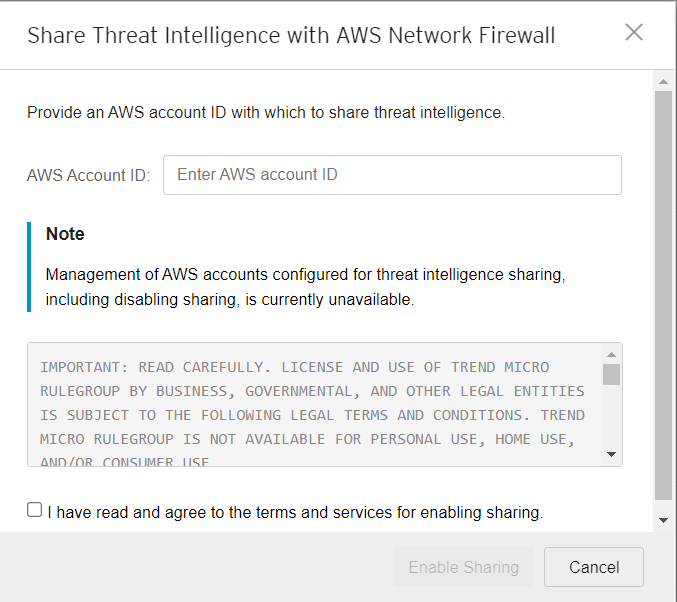Click the "AWS Account ID:" field label
The height and width of the screenshot is (602, 677).
pyautogui.click(x=89, y=175)
